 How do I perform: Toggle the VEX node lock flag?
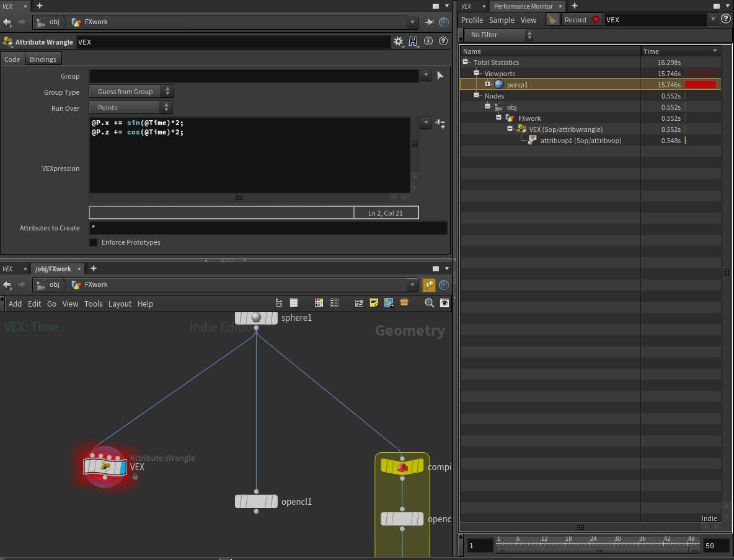pos(135,477)
